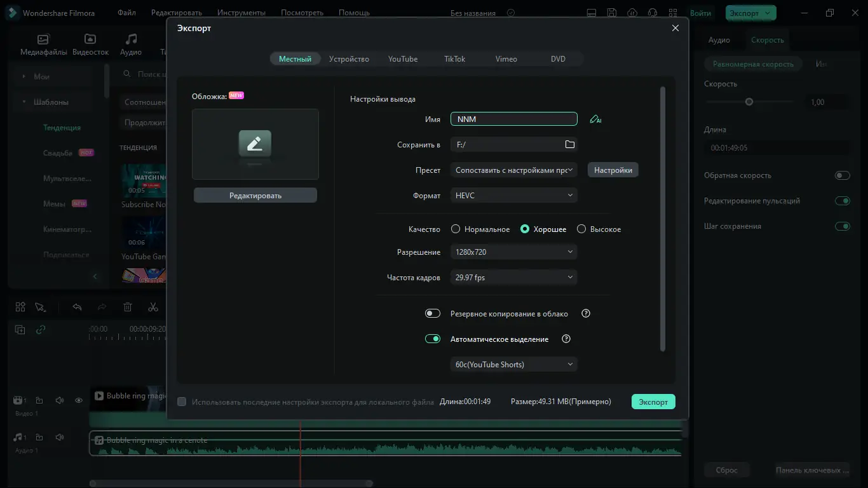Select Normal quality radio button

(x=455, y=229)
